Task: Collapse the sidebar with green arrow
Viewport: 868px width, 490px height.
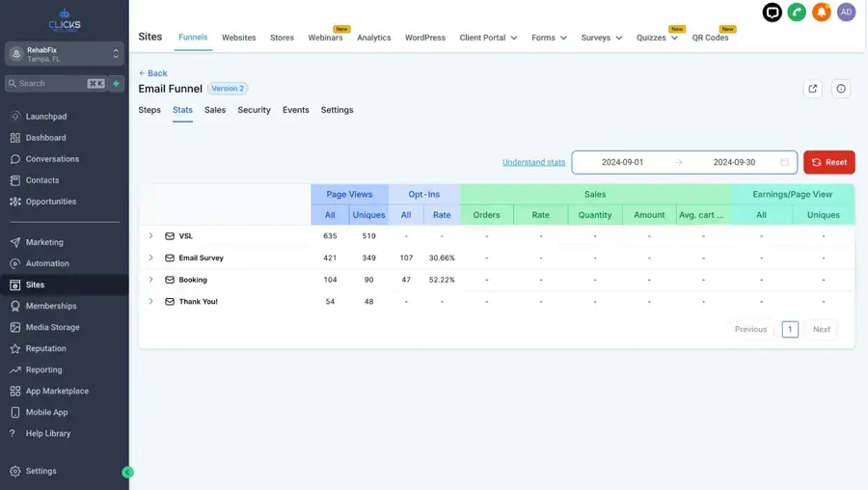Action: click(127, 473)
